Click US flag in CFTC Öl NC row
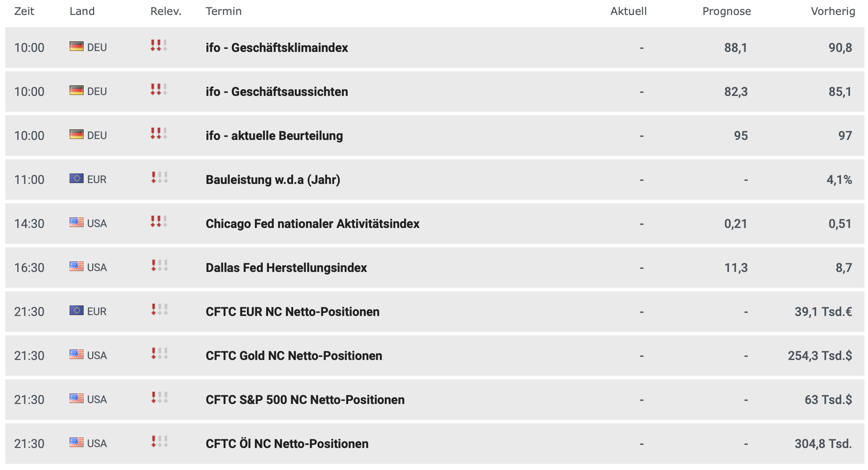This screenshot has height=470, width=868. [77, 442]
